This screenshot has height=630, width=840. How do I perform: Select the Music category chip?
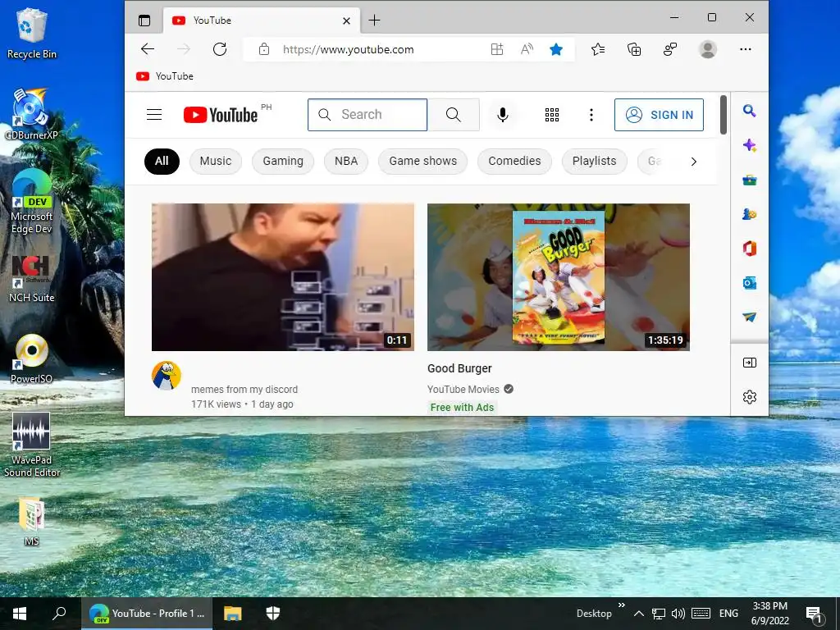216,162
